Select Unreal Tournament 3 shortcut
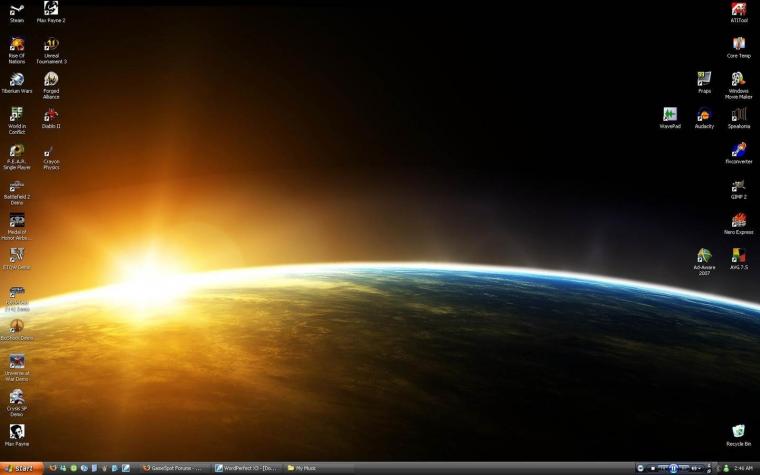This screenshot has height=475, width=760. tap(51, 51)
